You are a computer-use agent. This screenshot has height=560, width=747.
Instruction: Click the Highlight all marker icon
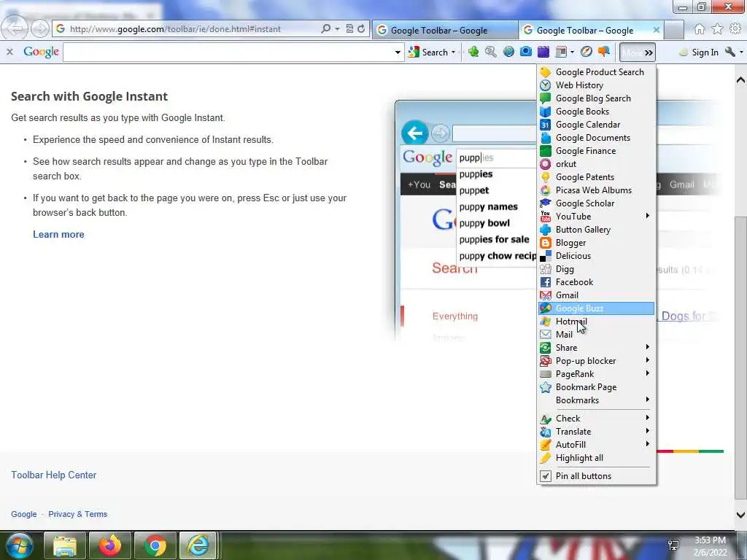tap(546, 458)
